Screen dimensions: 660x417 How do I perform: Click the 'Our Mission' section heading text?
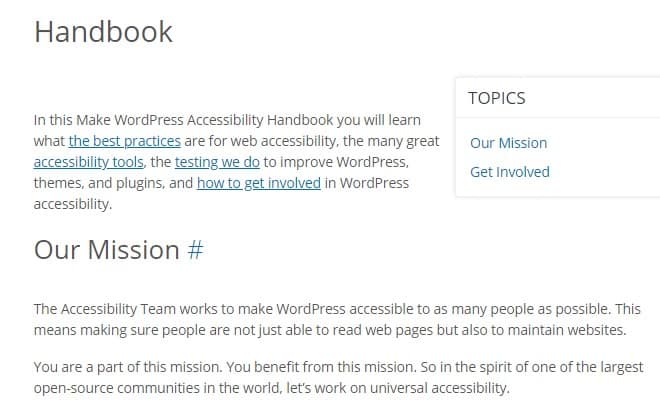106,250
